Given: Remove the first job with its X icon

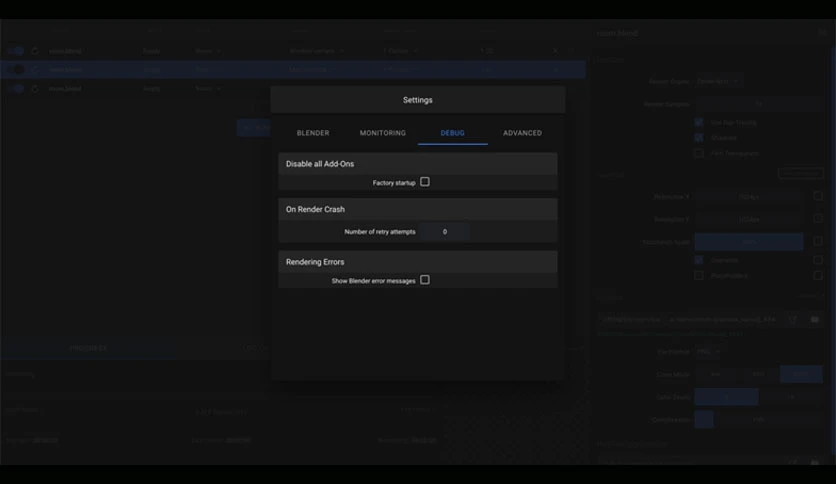Looking at the screenshot, I should tap(555, 51).
